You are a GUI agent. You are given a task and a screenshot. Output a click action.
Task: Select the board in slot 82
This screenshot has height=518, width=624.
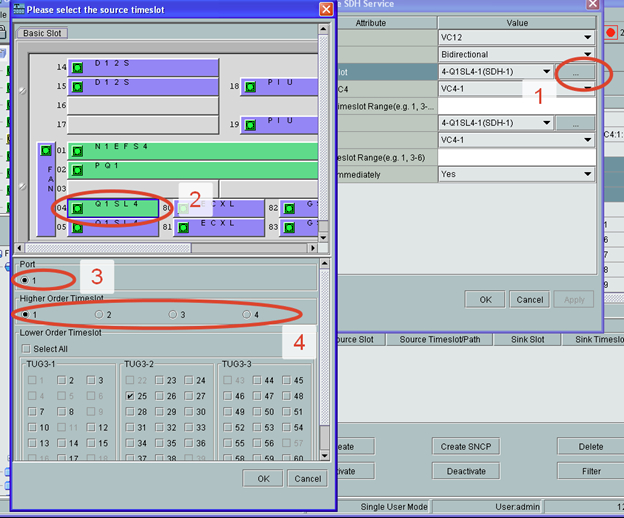[x=299, y=208]
